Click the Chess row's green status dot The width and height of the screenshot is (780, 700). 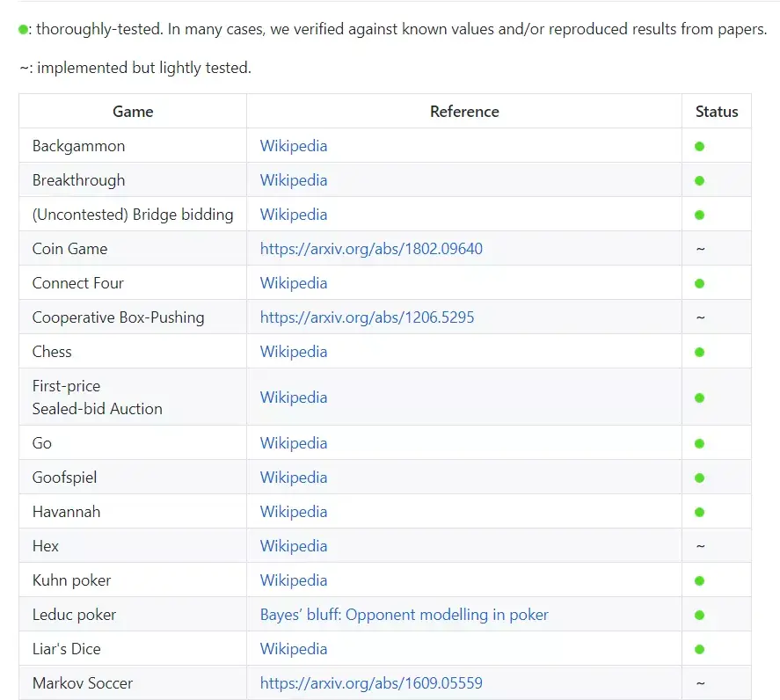(x=700, y=353)
